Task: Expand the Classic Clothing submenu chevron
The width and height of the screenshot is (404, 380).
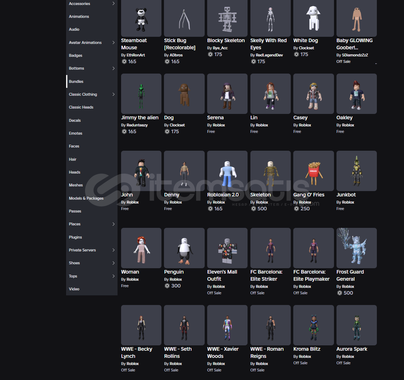Action: pyautogui.click(x=113, y=94)
